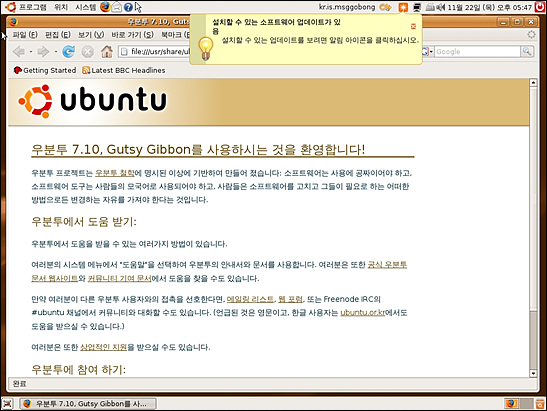Click the Firefox forward arrow button
The height and width of the screenshot is (411, 547).
coord(43,52)
